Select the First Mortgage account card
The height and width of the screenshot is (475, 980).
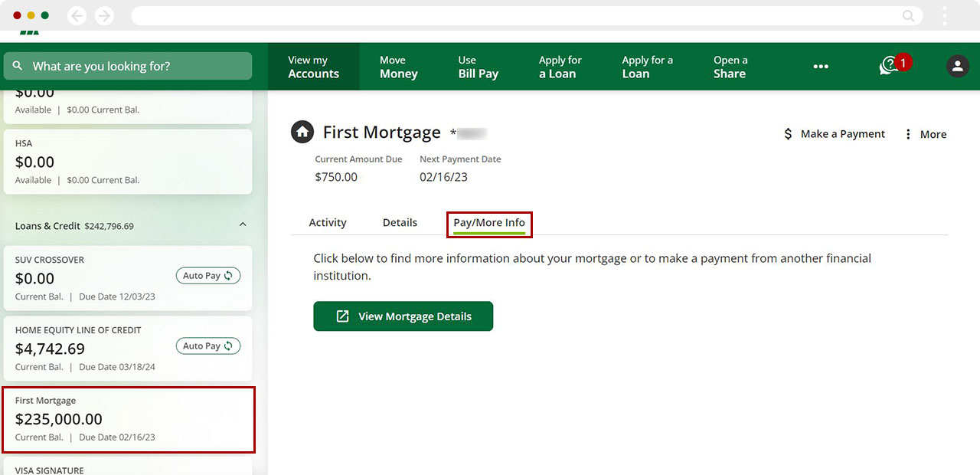click(x=129, y=420)
